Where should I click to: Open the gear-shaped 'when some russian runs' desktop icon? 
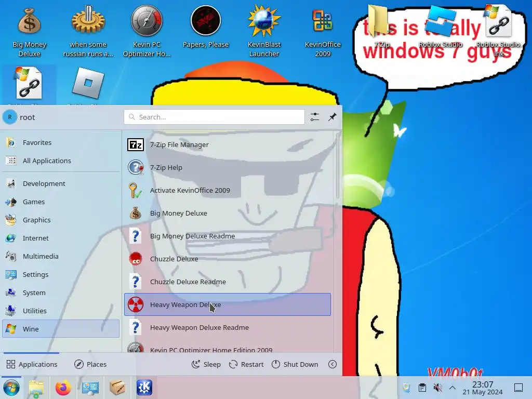pyautogui.click(x=88, y=32)
